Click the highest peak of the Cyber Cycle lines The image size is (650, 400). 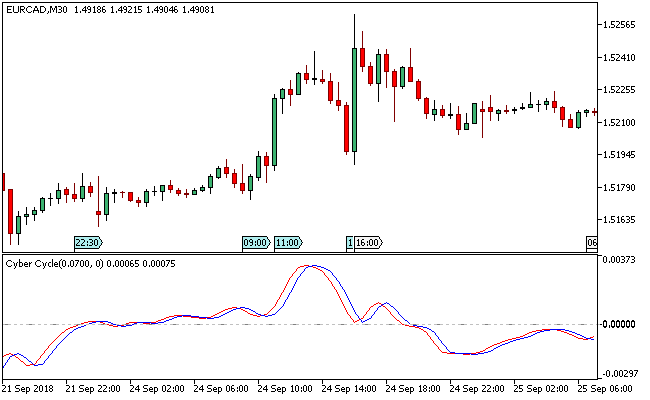coord(314,266)
